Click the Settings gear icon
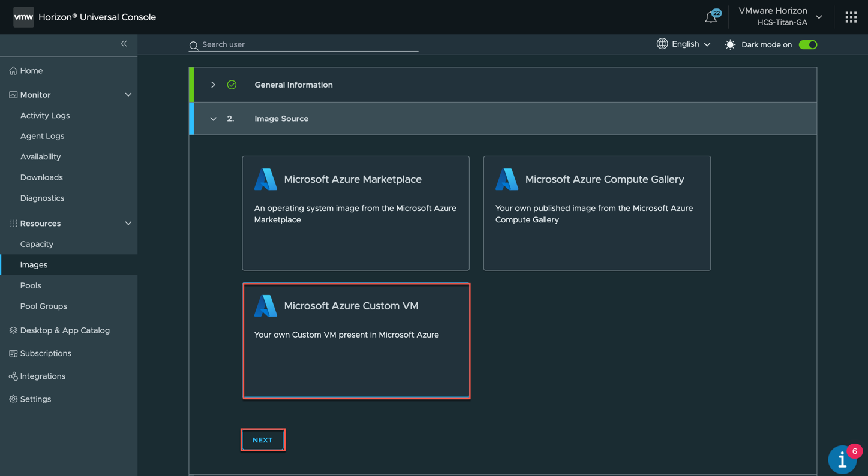The width and height of the screenshot is (868, 476). coord(13,399)
